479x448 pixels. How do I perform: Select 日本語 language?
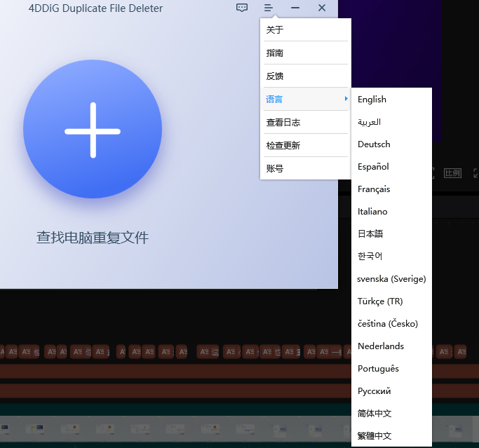pyautogui.click(x=391, y=234)
